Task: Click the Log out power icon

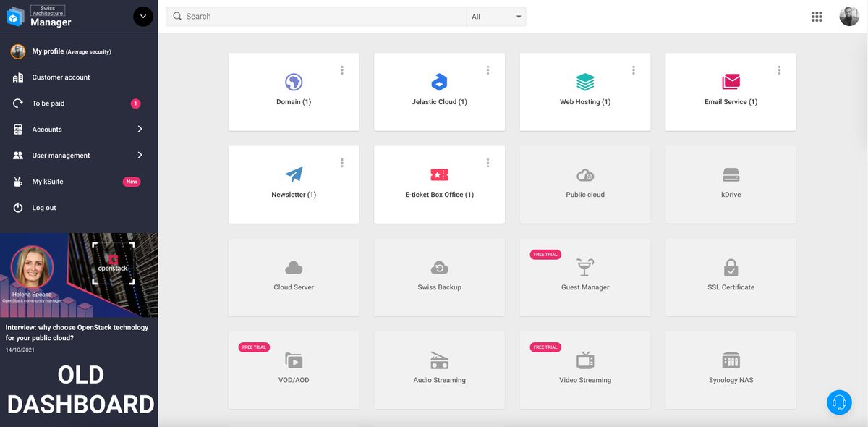Action: (x=18, y=208)
